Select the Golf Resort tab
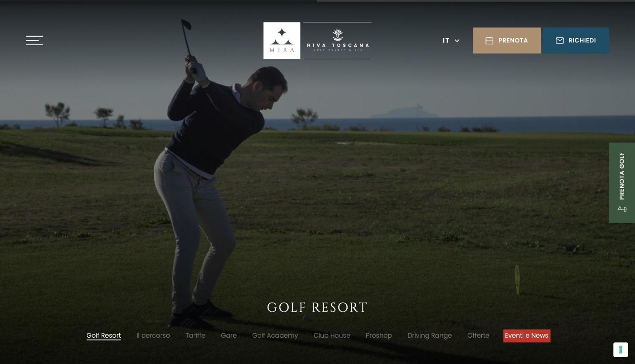This screenshot has height=364, width=635. pos(104,335)
